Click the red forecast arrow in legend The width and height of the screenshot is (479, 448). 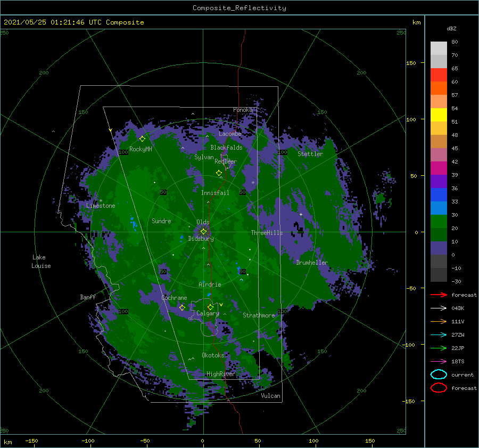439,295
